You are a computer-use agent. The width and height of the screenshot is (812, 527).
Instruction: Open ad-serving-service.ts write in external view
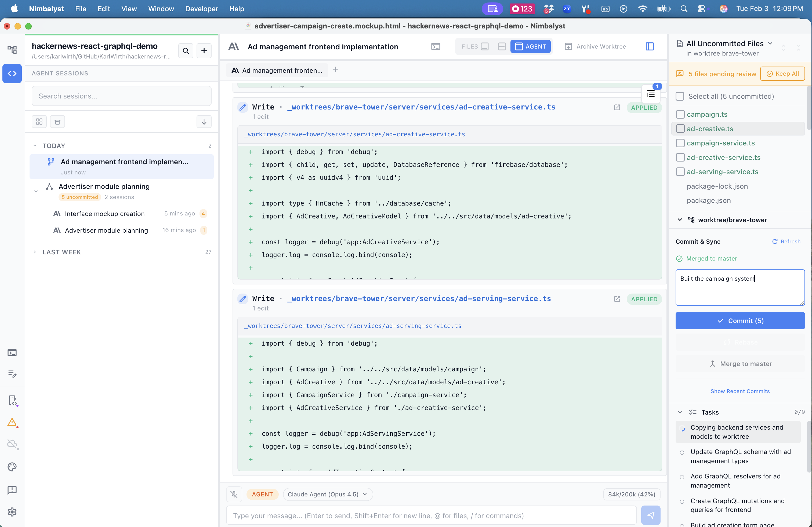[617, 299]
